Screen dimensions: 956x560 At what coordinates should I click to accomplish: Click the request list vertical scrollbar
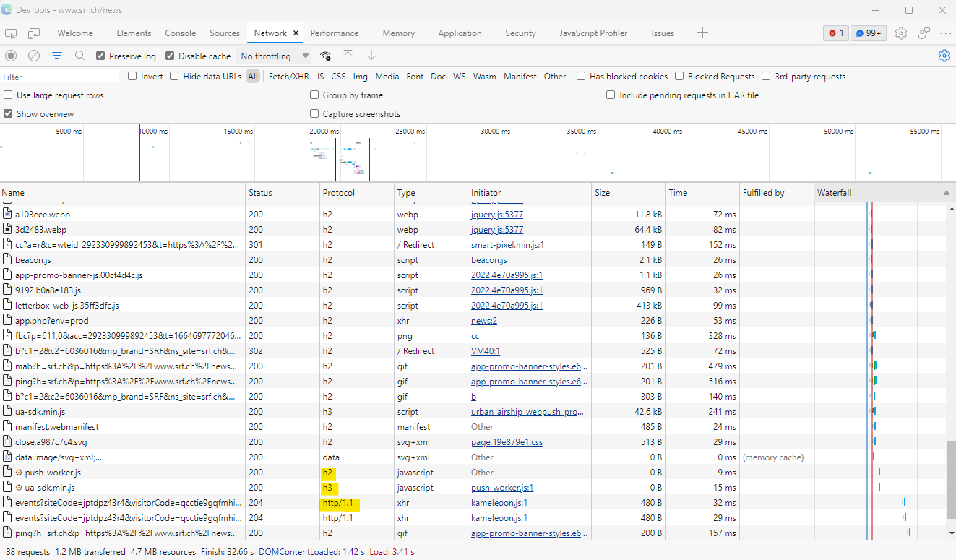[x=951, y=478]
